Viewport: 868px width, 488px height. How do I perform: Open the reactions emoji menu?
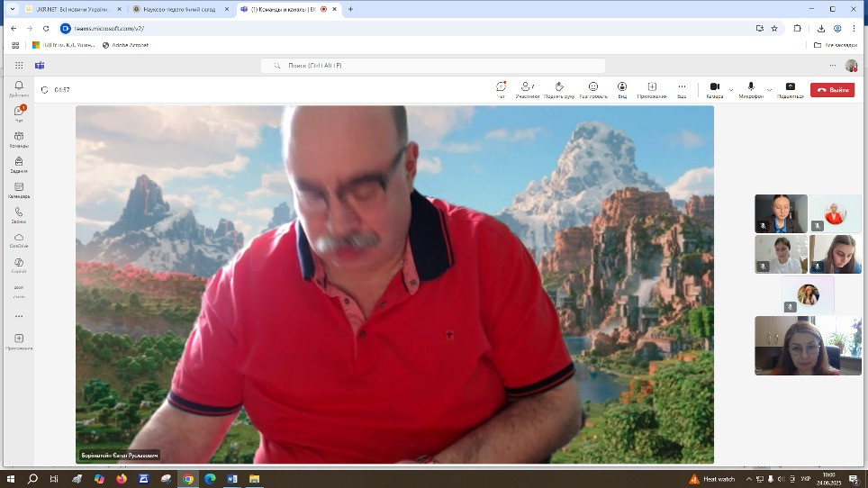(592, 88)
